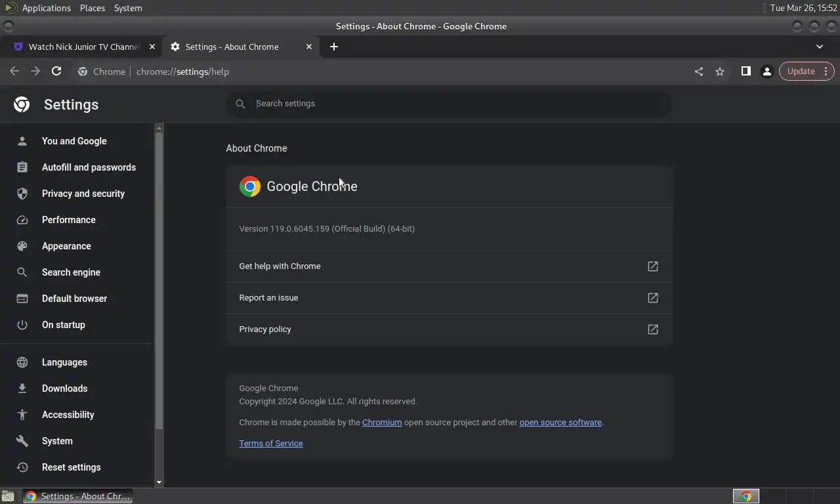Open the System menu in top panel

[x=128, y=8]
